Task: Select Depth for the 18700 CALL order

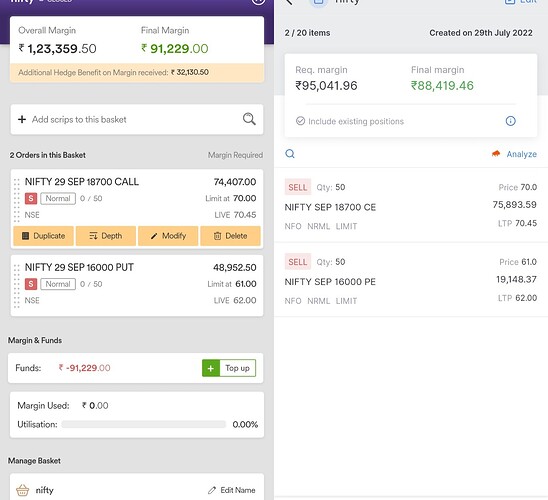Action: [106, 236]
